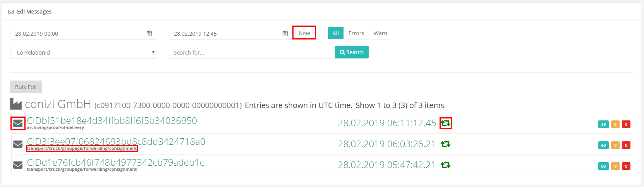Click retweet icon beside 06:11:12.45 timestamp
644x187 pixels.
coord(446,124)
